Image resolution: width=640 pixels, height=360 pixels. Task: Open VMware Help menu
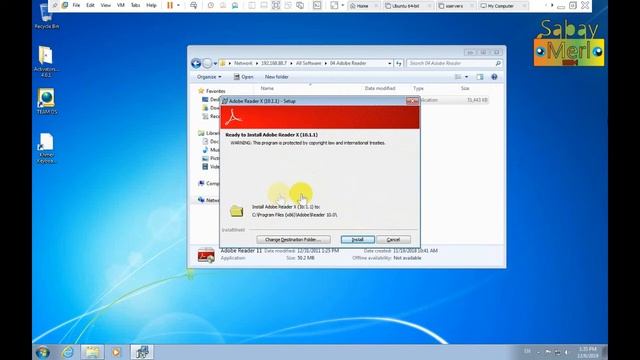click(151, 5)
